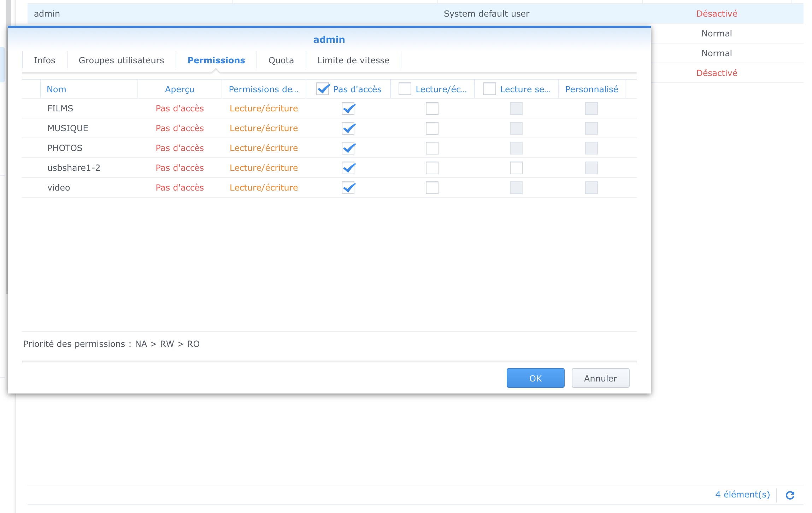The width and height of the screenshot is (812, 513).
Task: Click the refresh icon next to 4 élément(s)
Action: [x=790, y=495]
